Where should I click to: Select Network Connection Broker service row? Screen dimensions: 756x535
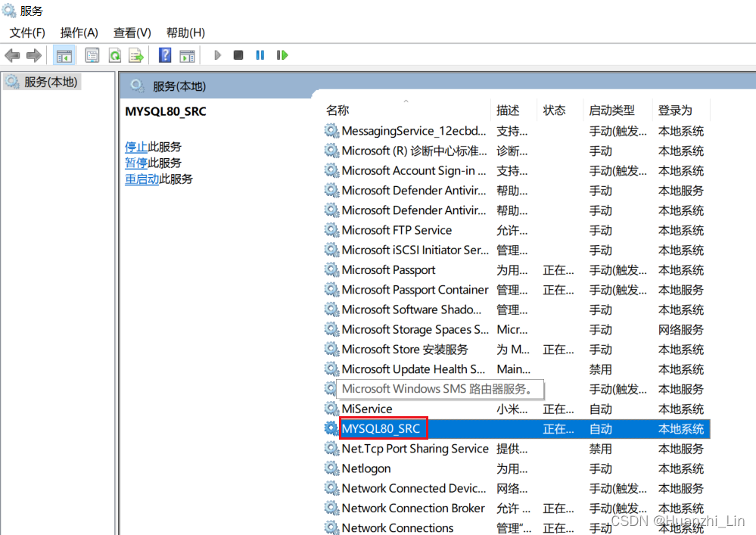(516, 508)
